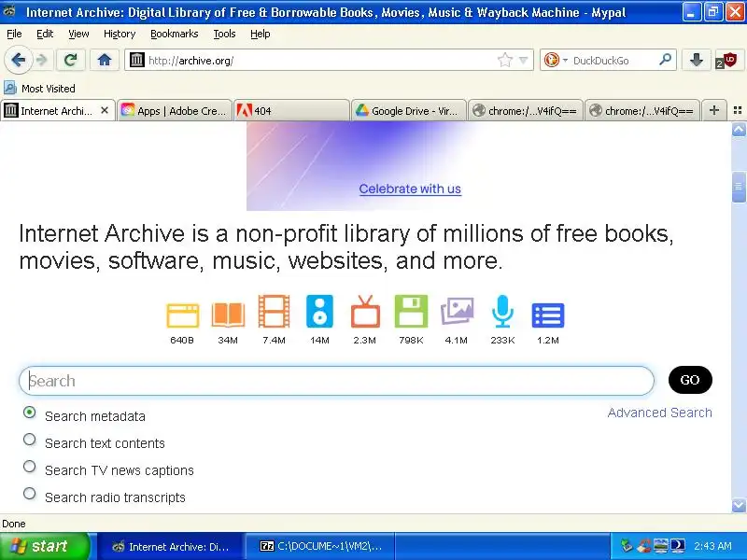Open the Edit menu
The height and width of the screenshot is (560, 747).
pos(45,34)
